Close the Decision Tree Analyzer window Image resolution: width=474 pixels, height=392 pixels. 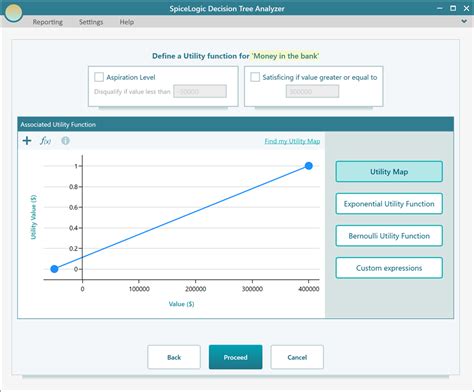pos(466,8)
